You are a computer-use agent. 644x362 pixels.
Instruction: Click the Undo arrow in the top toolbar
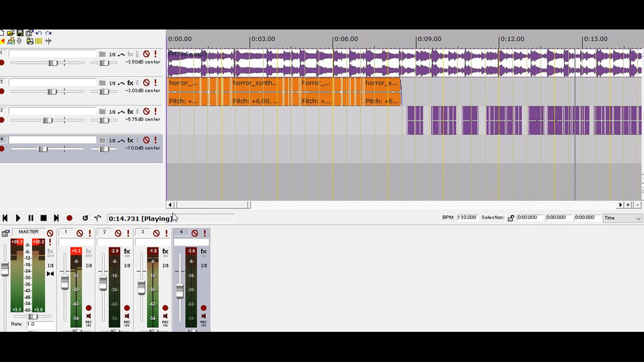tap(39, 33)
